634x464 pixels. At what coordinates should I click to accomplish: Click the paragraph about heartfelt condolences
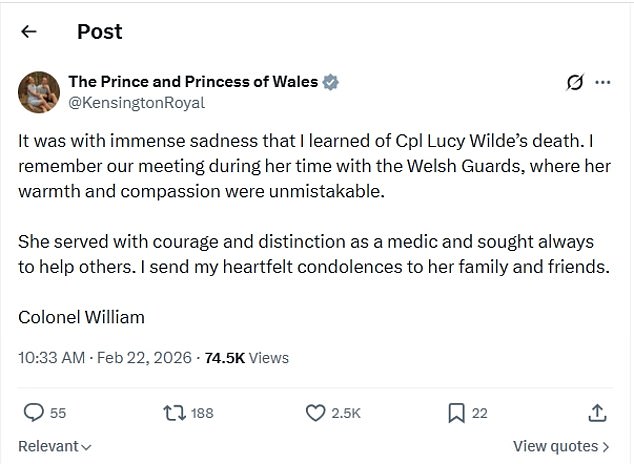pos(312,254)
